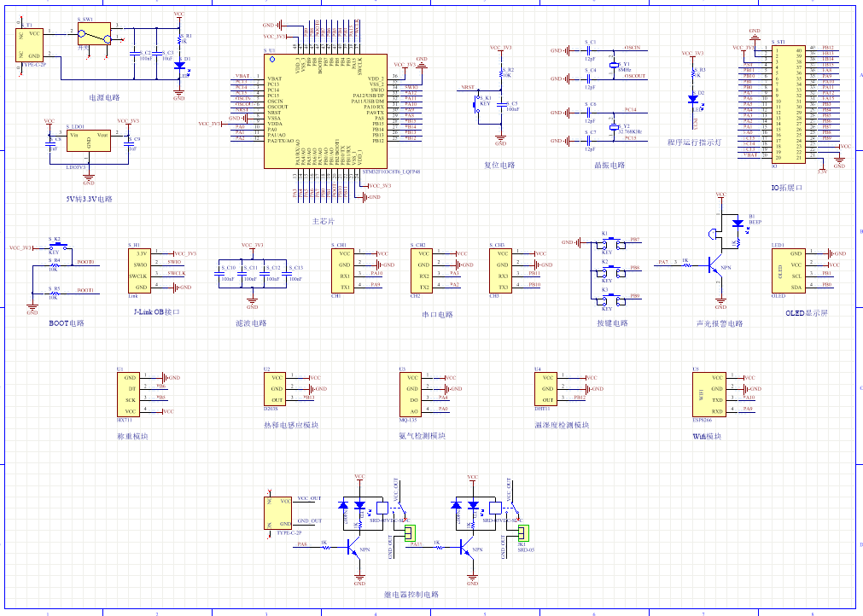The image size is (863, 616).
Task: Select the NPN transistor driven by PA11
Action: [467, 547]
